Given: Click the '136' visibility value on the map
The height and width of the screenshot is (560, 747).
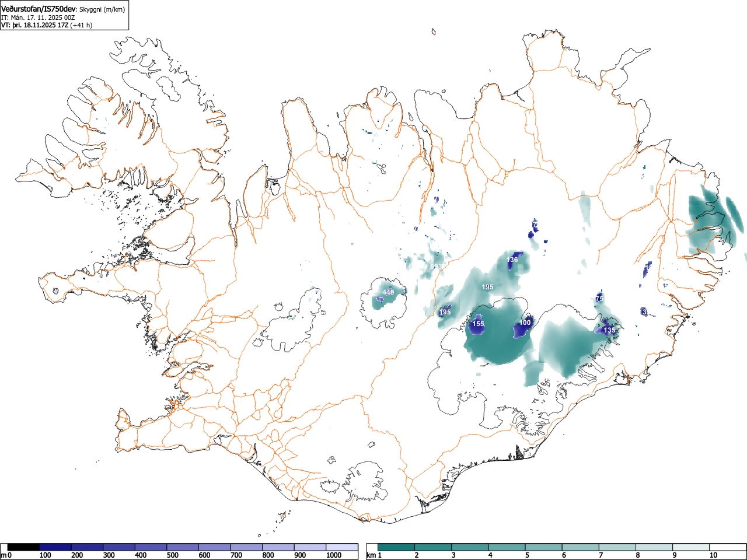Looking at the screenshot, I should click(x=512, y=260).
